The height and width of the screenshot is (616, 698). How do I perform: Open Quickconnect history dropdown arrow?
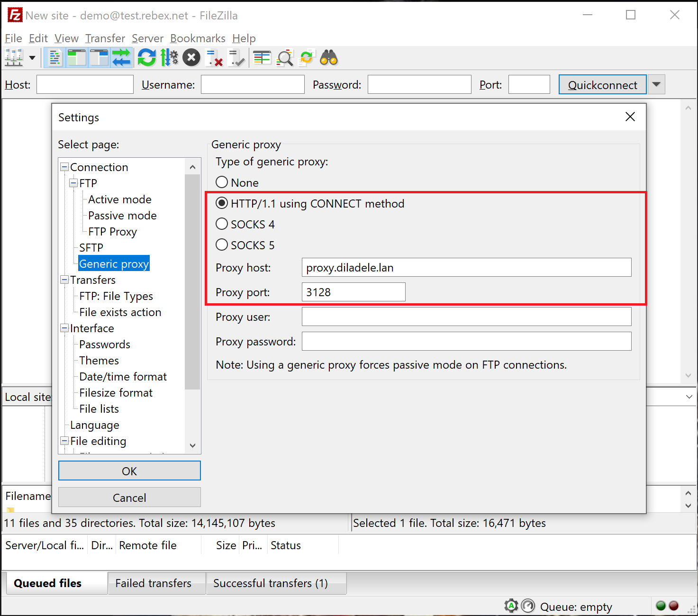click(656, 84)
